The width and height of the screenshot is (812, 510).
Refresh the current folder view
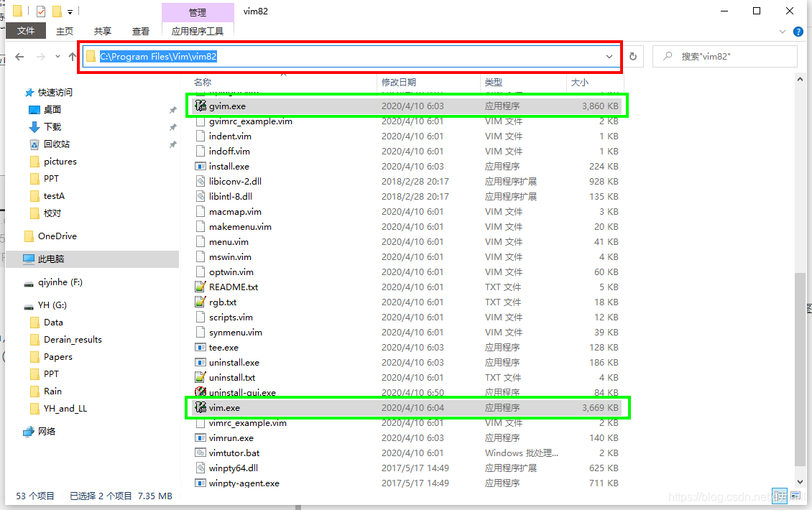pyautogui.click(x=633, y=57)
